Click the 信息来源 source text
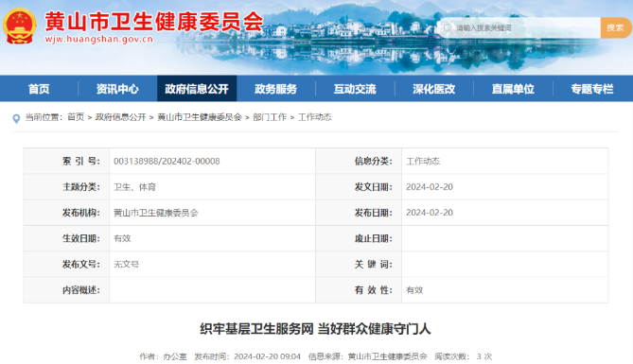The image size is (633, 364). tap(368, 356)
